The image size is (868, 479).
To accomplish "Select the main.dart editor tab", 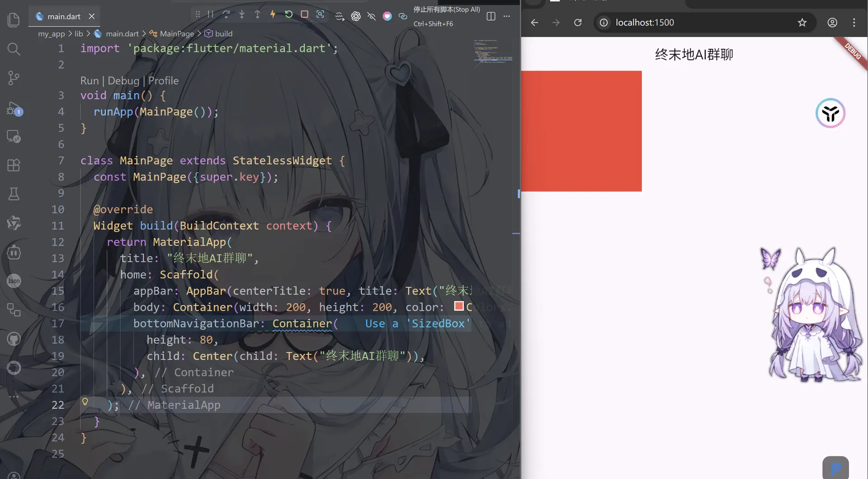I will (x=65, y=16).
